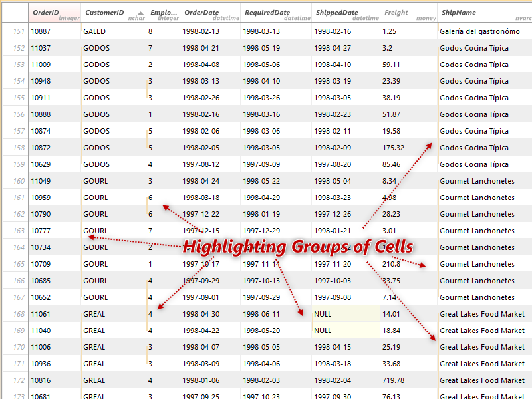The image size is (532, 399).
Task: Click OrderID cell 10685
Action: (x=55, y=281)
